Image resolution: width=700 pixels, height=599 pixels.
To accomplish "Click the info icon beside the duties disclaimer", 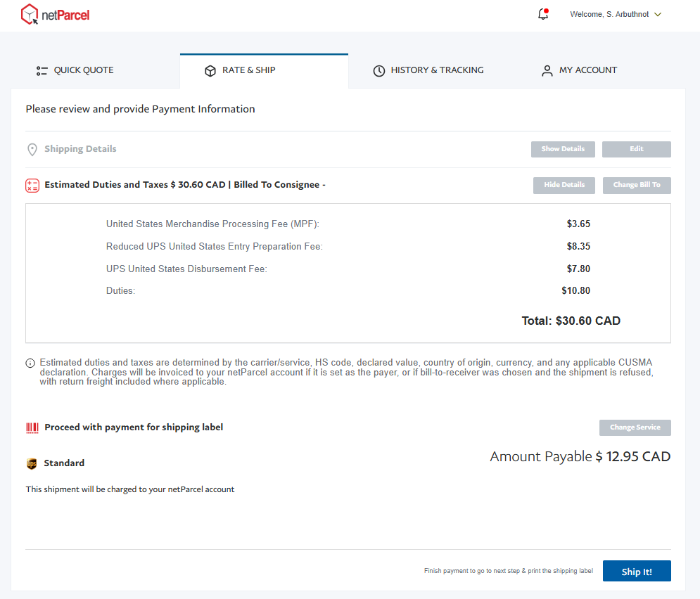I will [x=30, y=363].
